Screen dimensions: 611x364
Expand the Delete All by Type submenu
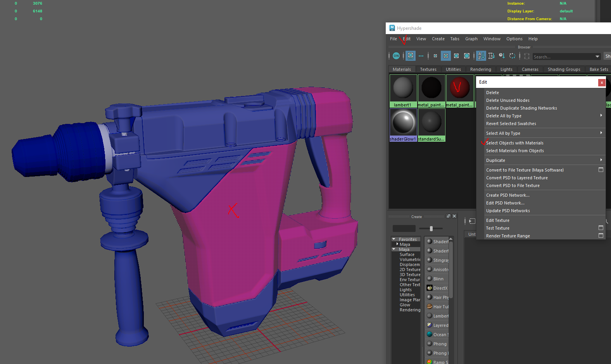pyautogui.click(x=601, y=115)
